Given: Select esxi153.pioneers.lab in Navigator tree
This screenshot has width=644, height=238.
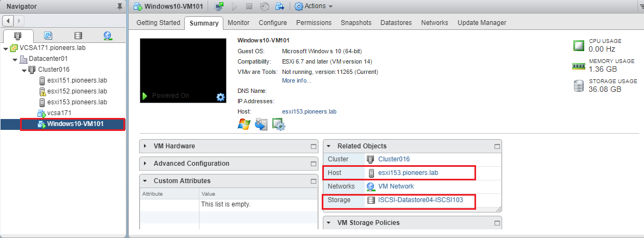Looking at the screenshot, I should tap(77, 102).
